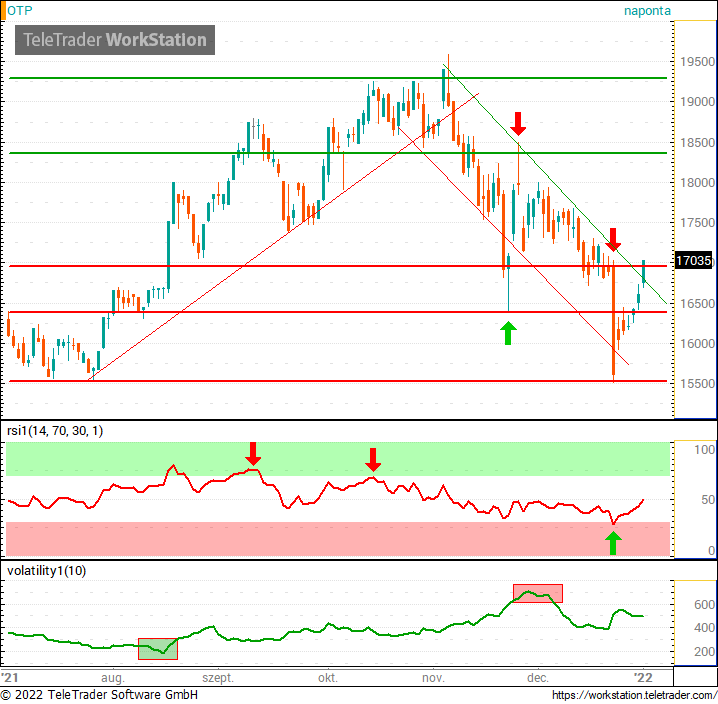This screenshot has width=718, height=704.
Task: Click the RSI scale value 100
Action: pos(704,450)
